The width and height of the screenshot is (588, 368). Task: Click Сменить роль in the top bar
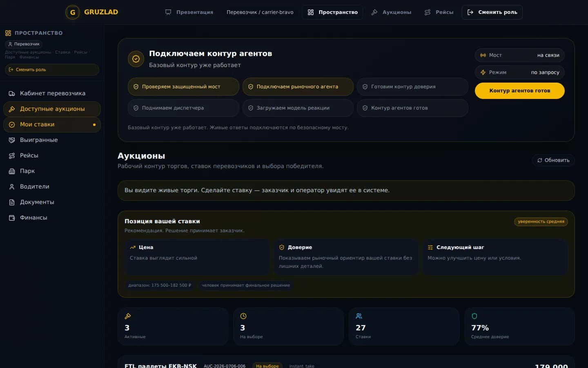492,12
